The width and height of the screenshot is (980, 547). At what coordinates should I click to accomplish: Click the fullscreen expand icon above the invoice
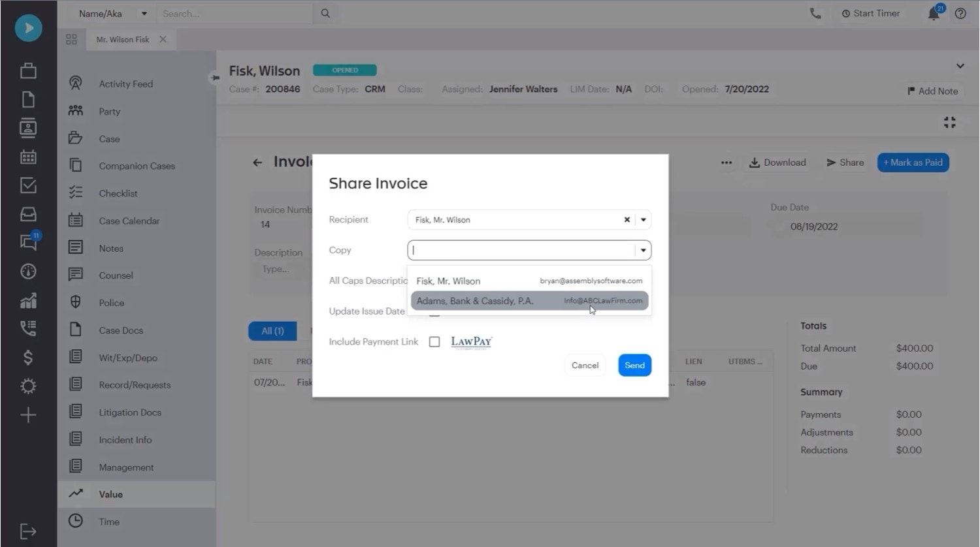[950, 122]
